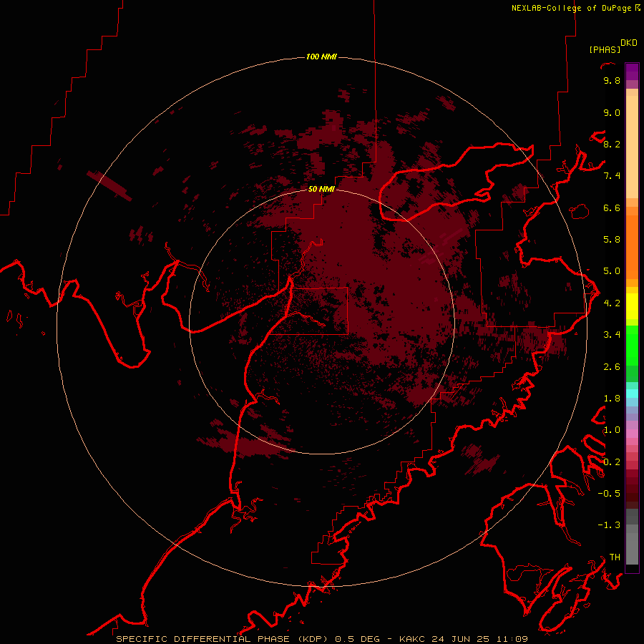Click the pink segment of color bar
This screenshot has height=644, width=644.
632,434
